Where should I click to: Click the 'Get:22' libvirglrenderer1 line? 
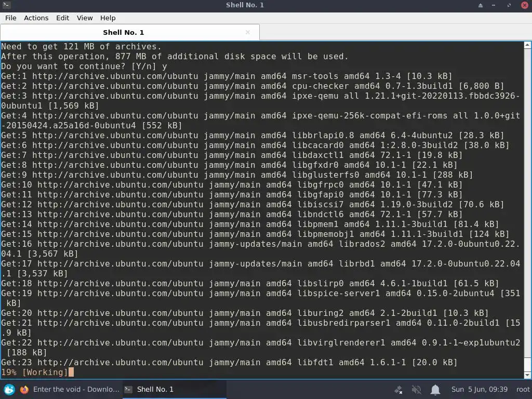pos(260,348)
